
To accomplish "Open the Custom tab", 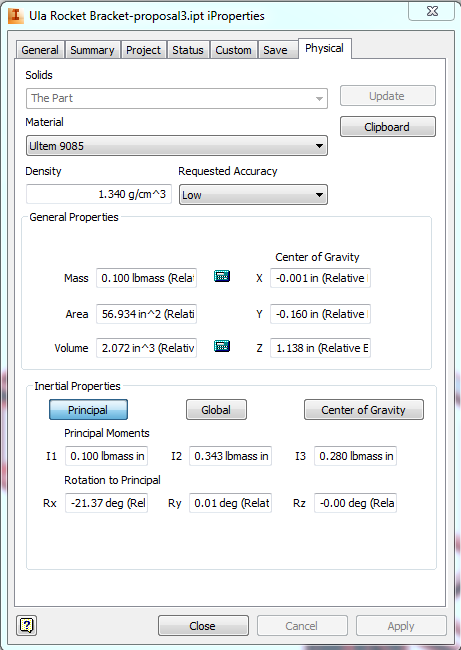I will (x=233, y=50).
